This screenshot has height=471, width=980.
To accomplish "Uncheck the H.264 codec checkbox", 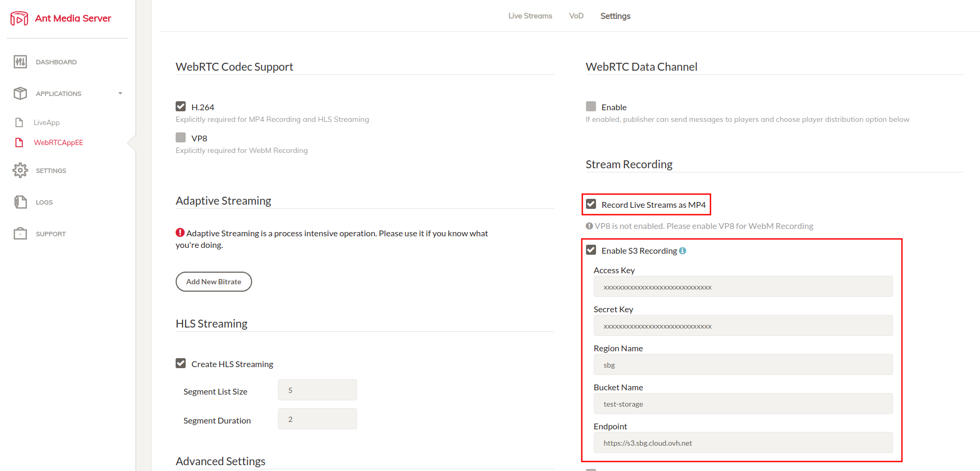I will tap(180, 107).
